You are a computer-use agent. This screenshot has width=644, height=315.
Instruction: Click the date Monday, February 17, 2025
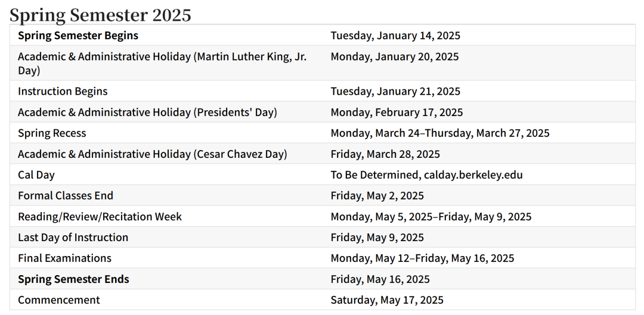tap(397, 113)
